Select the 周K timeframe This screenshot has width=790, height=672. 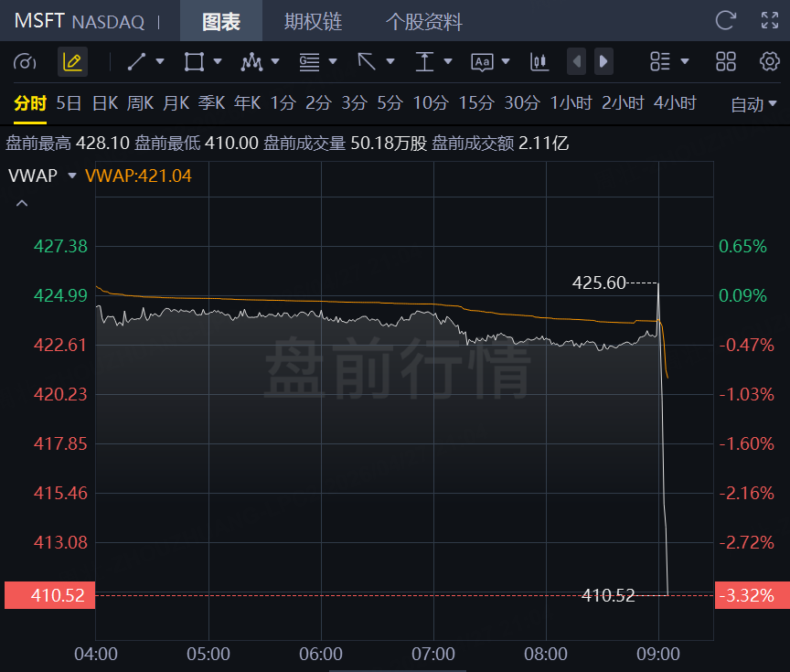tap(140, 103)
